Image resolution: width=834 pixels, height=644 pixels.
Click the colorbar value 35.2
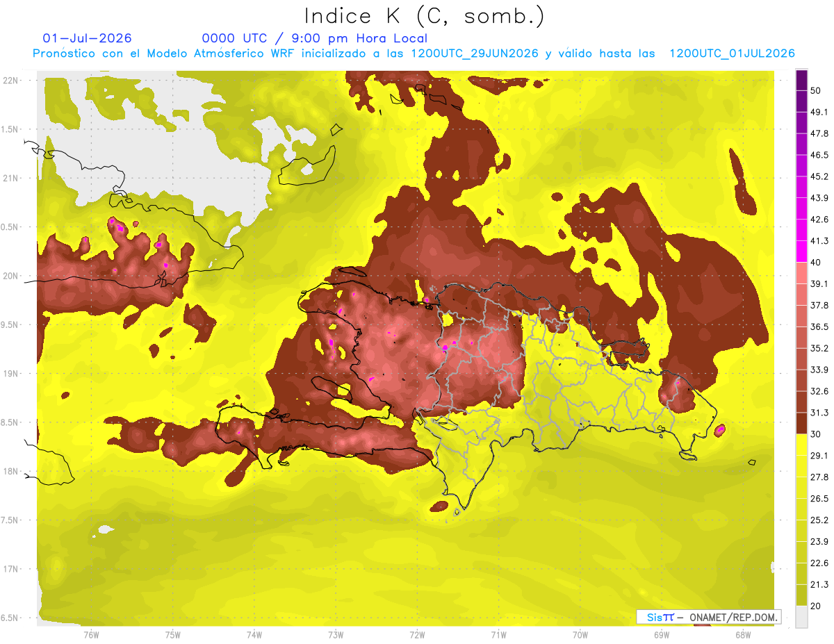pos(819,348)
